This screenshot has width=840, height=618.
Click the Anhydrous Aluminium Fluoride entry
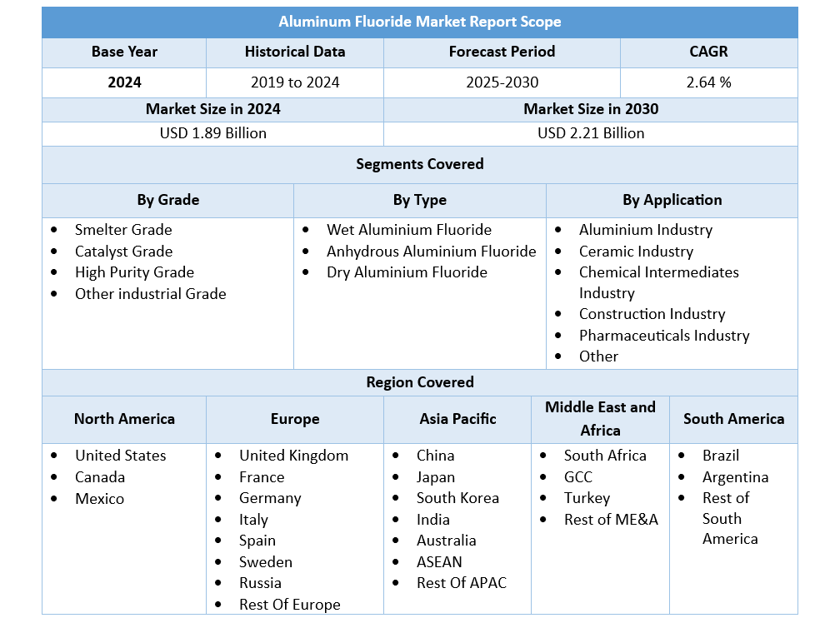coord(432,252)
